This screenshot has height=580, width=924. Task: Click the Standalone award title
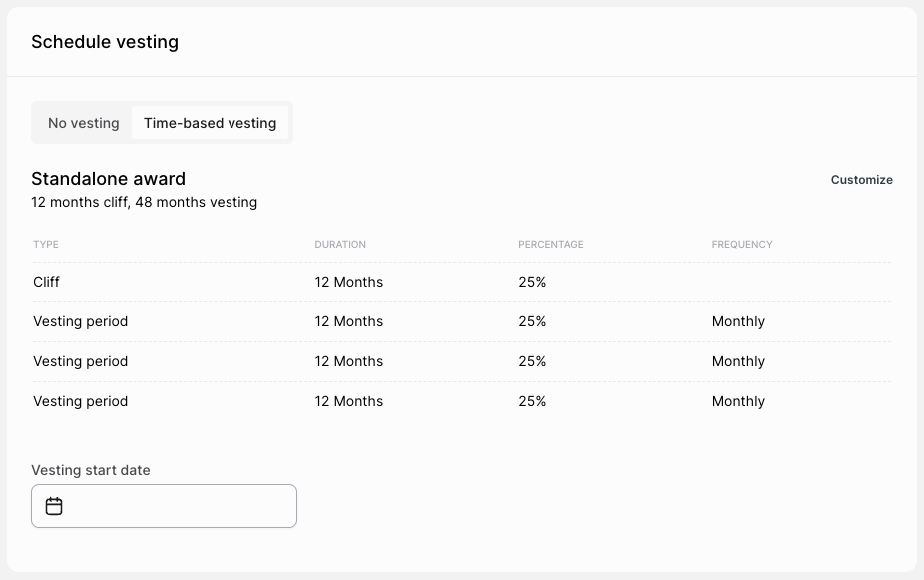click(x=109, y=179)
